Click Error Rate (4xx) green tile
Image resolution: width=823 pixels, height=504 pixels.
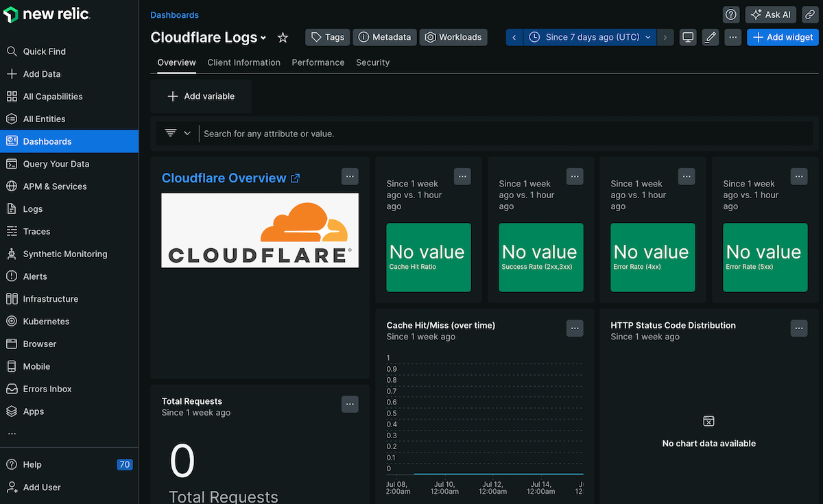tap(652, 257)
